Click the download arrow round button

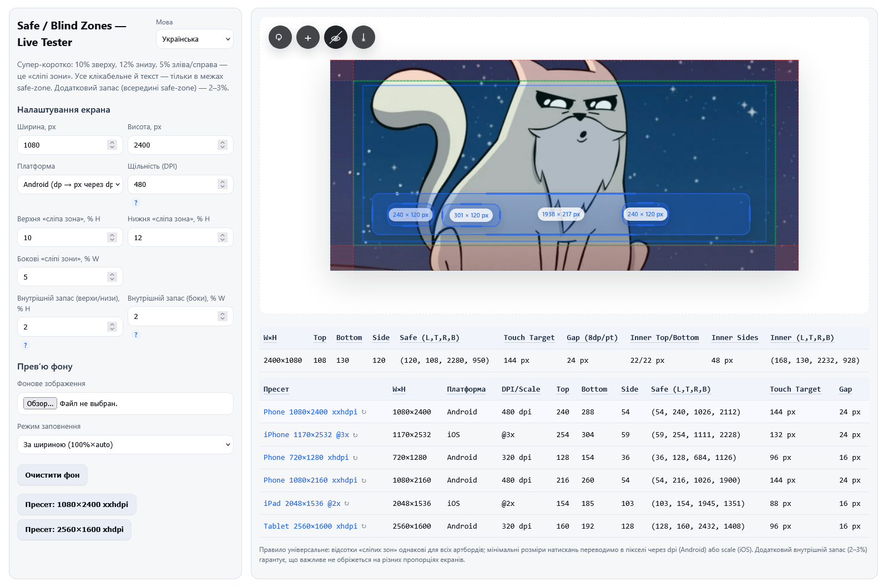click(x=364, y=38)
